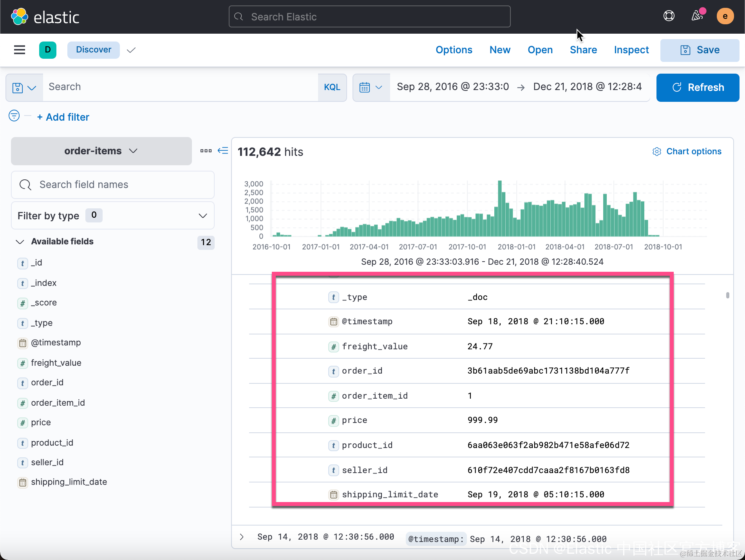Viewport: 745px width, 560px height.
Task: Open the saved query menu icon
Action: point(24,87)
